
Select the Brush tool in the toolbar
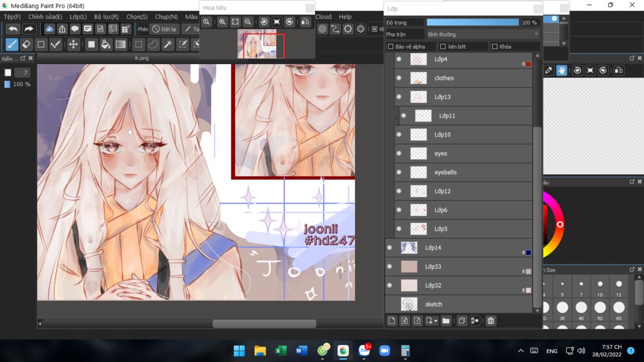12,45
